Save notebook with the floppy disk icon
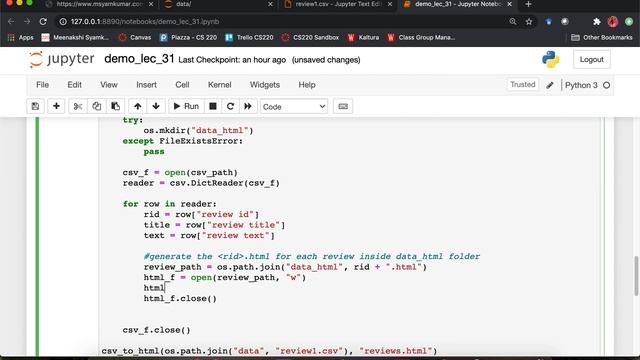This screenshot has height=360, width=640. pos(36,106)
